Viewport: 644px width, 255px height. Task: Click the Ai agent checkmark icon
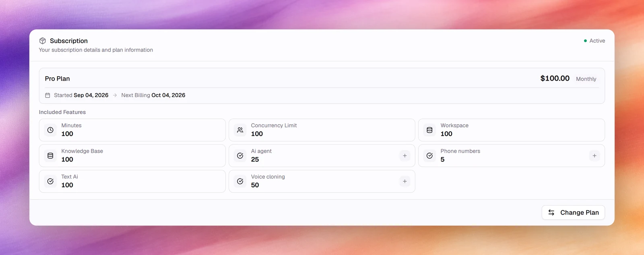point(240,155)
